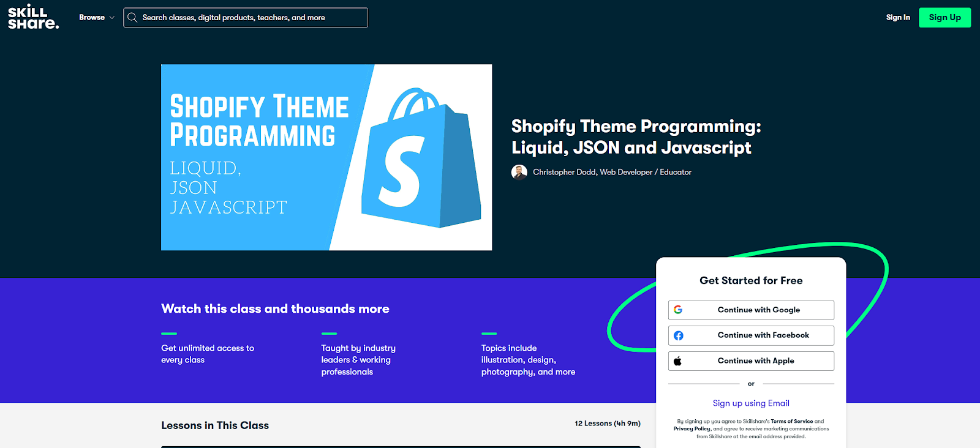980x448 pixels.
Task: Click Sign up using Email link
Action: click(751, 403)
